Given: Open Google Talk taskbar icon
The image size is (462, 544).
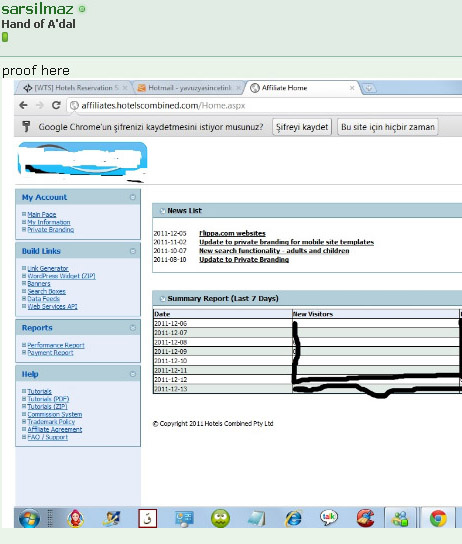Looking at the screenshot, I should click(328, 518).
